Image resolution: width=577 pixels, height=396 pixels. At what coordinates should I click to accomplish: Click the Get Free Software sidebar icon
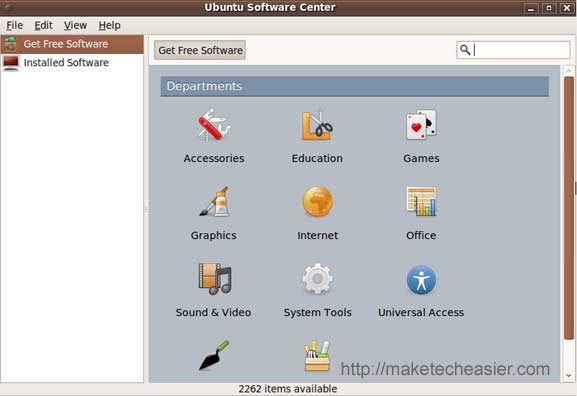click(x=10, y=44)
